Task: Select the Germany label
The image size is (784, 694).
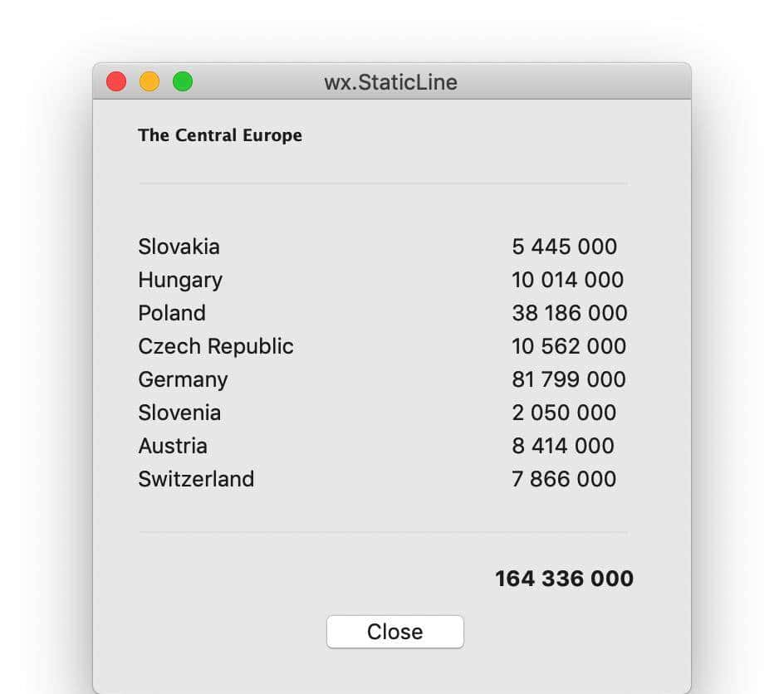Action: click(183, 379)
